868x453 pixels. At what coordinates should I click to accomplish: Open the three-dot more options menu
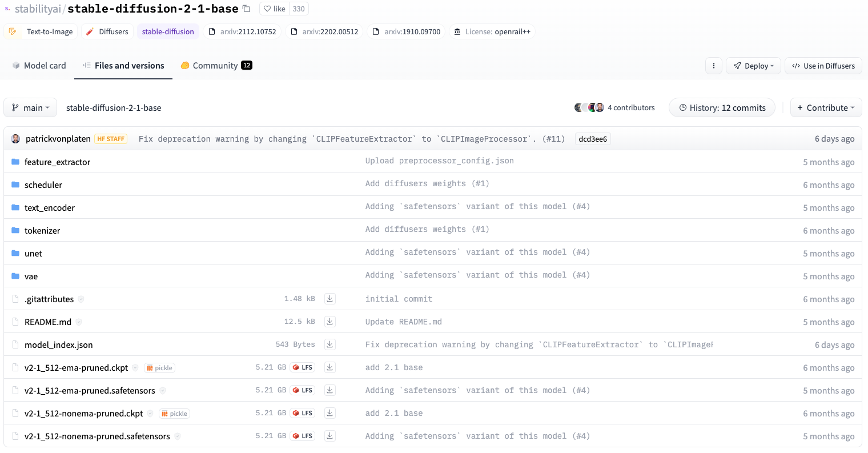coord(714,66)
